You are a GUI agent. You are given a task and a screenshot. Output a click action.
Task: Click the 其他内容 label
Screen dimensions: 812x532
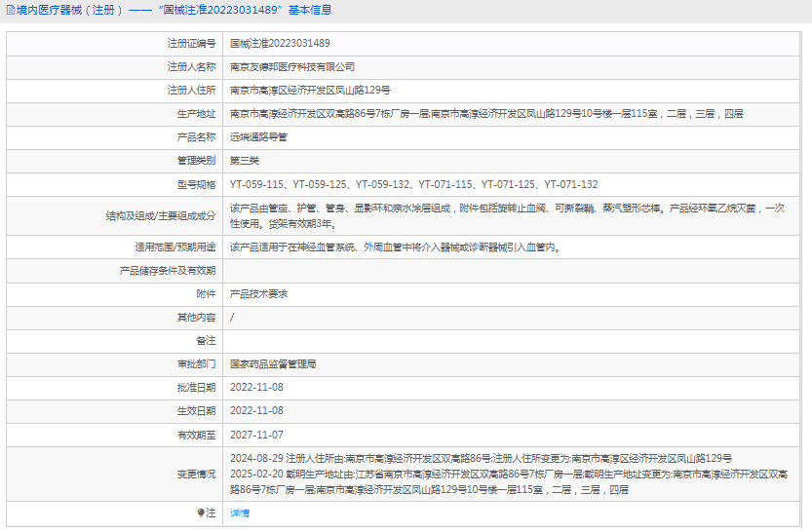(x=196, y=318)
